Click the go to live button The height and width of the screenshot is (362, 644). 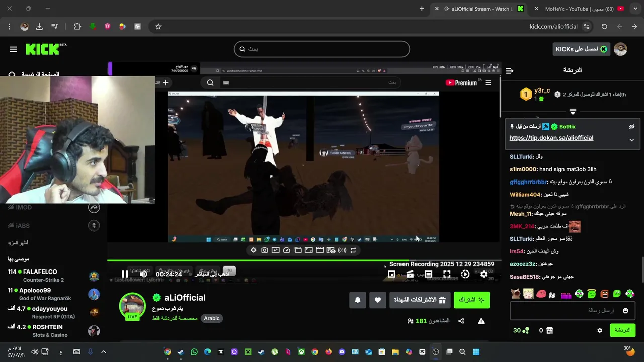[x=211, y=274]
